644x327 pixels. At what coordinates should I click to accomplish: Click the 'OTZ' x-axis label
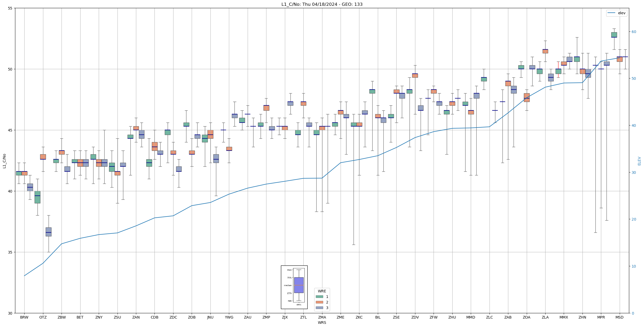(x=43, y=317)
